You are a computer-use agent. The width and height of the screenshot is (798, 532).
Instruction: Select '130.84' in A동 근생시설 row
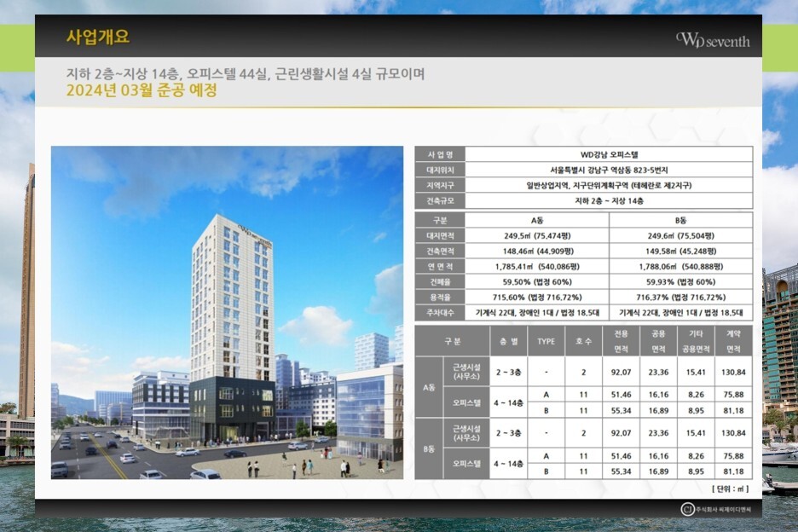coord(733,373)
